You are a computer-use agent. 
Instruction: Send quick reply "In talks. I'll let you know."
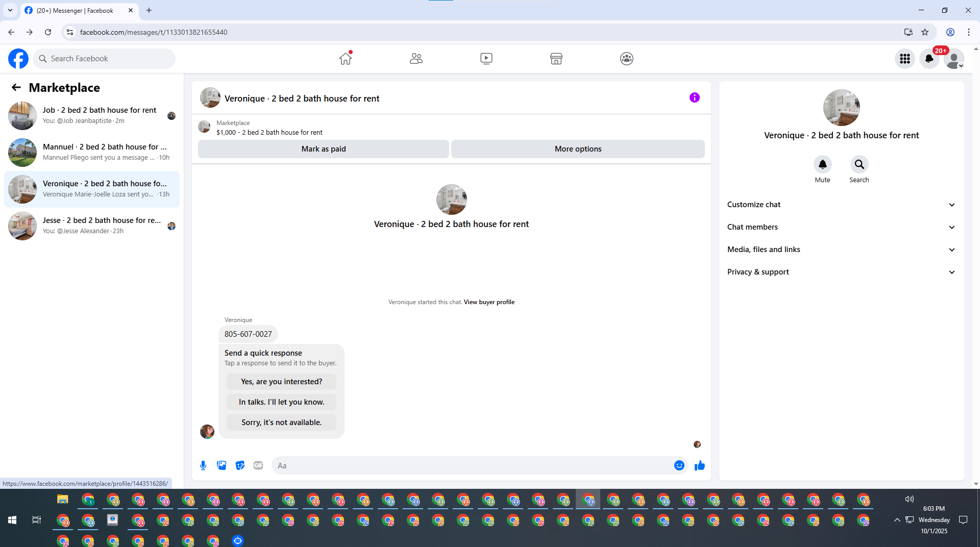(281, 402)
